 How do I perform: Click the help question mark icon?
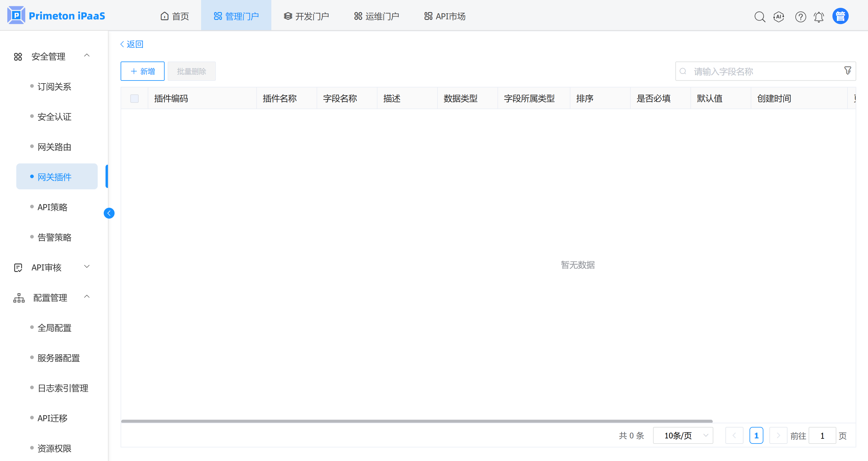[800, 17]
